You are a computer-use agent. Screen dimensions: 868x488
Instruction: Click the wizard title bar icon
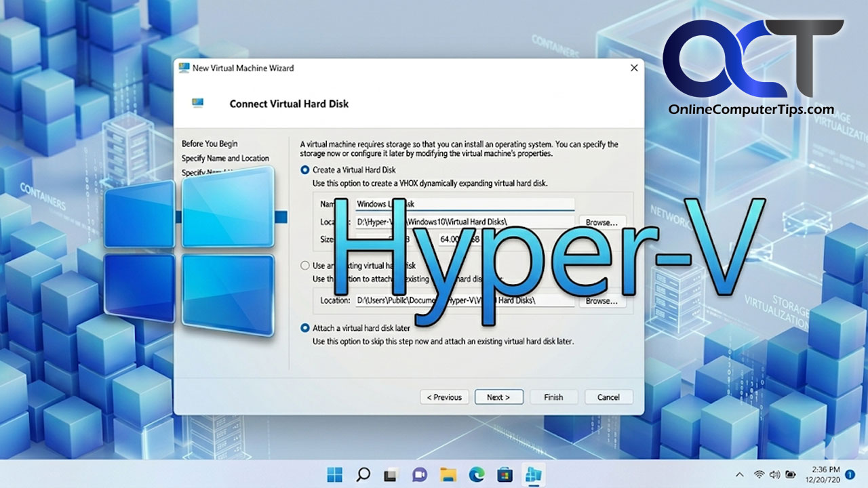(184, 68)
